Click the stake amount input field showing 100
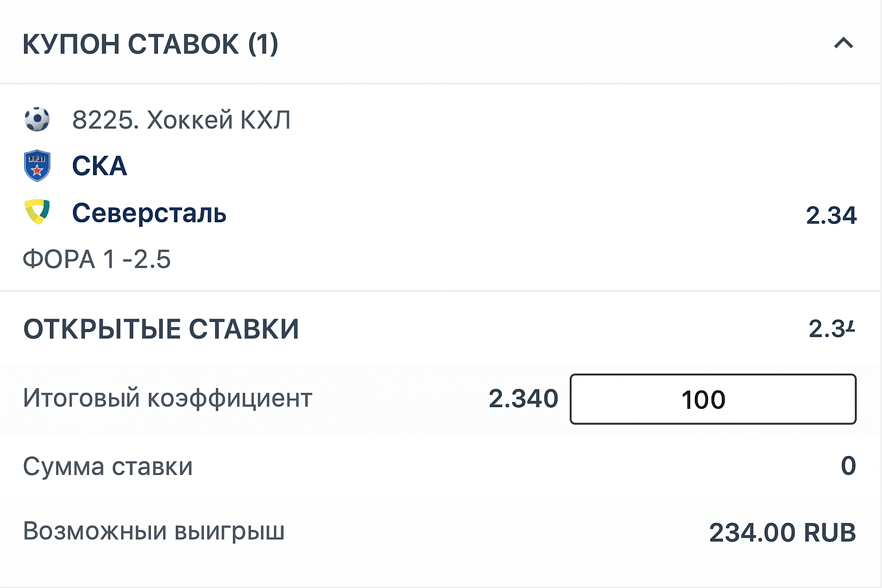Image resolution: width=882 pixels, height=588 pixels. click(x=713, y=399)
